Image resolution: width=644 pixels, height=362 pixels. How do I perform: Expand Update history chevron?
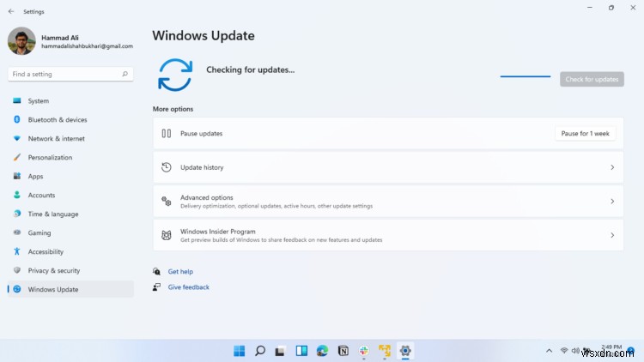[612, 167]
